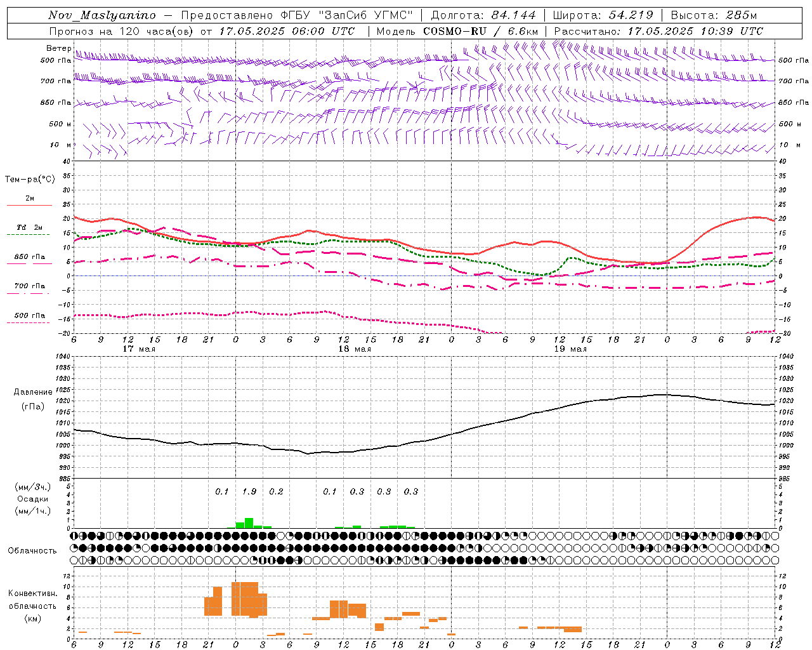
Task: Click the Облачность panel label
Action: [x=32, y=551]
